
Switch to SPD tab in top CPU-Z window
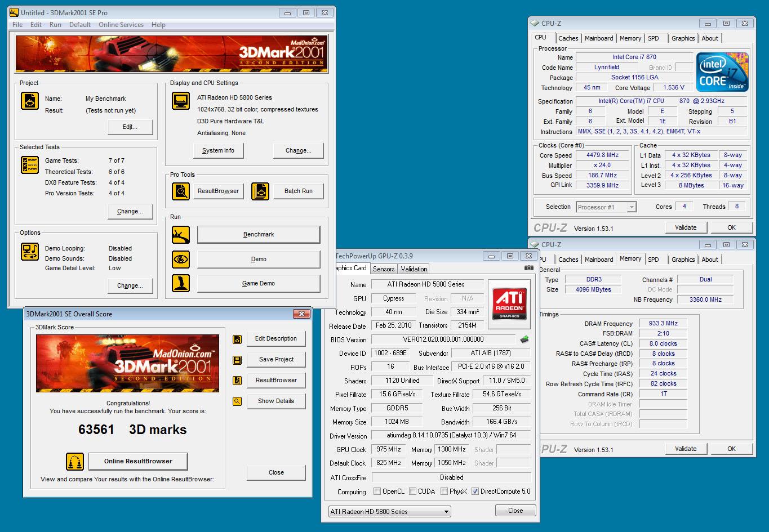point(654,38)
